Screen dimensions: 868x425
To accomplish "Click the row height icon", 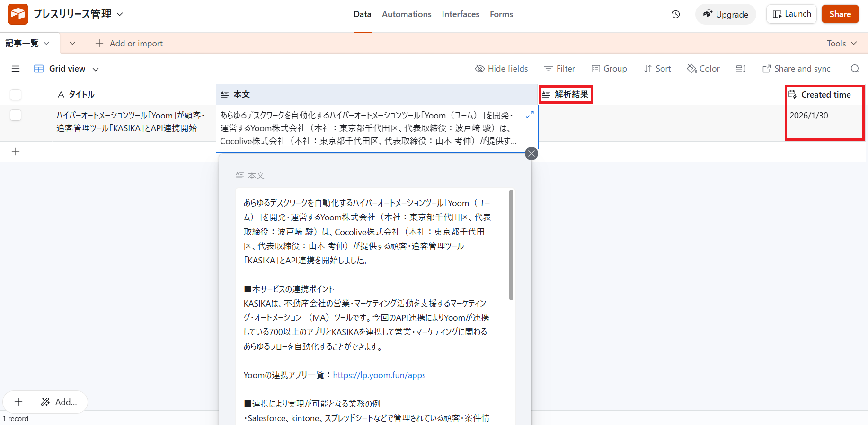I will [741, 69].
